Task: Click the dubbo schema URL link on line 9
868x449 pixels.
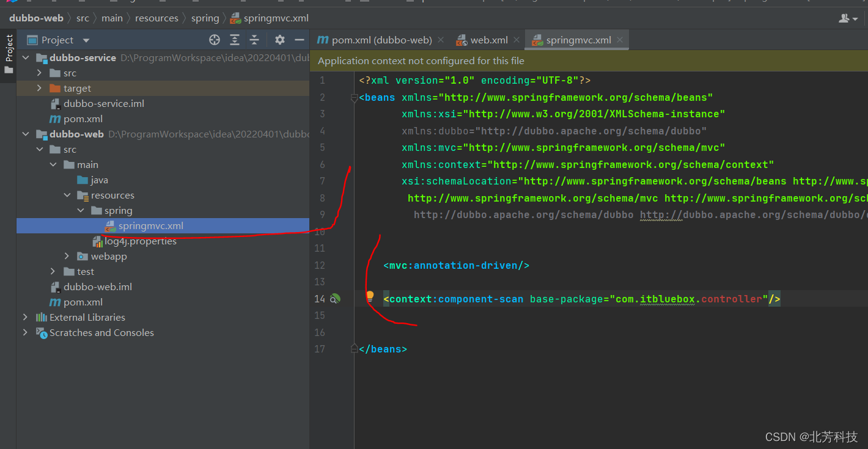Action: (753, 214)
